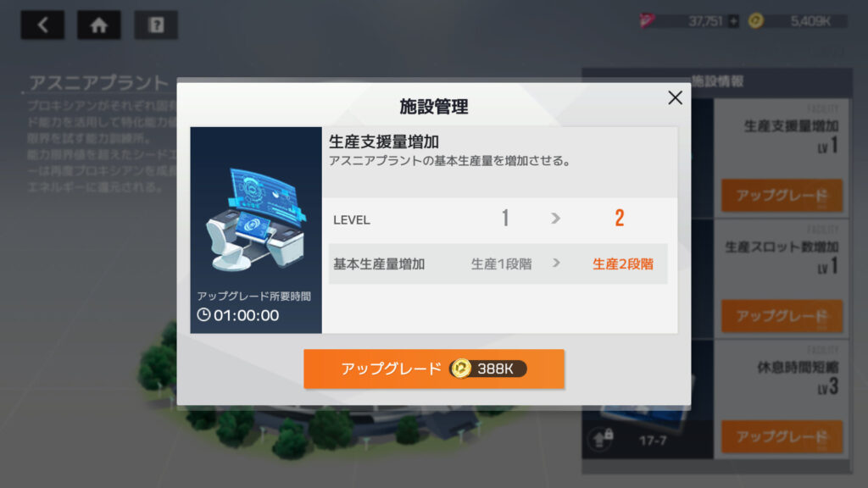The image size is (868, 488).
Task: Click the アスニアプラント title text
Action: point(98,83)
